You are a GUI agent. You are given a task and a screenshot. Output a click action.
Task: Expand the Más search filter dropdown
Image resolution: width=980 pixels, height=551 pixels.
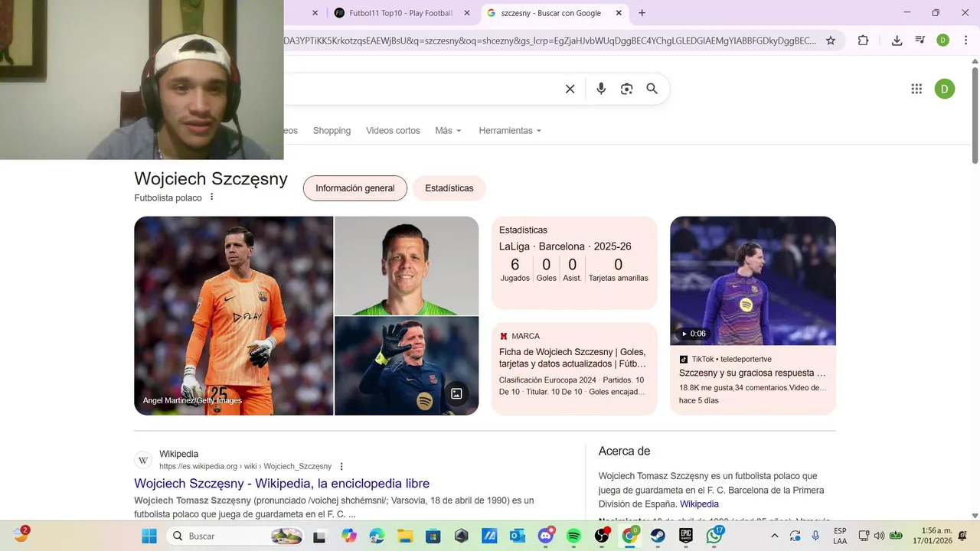[x=448, y=131]
